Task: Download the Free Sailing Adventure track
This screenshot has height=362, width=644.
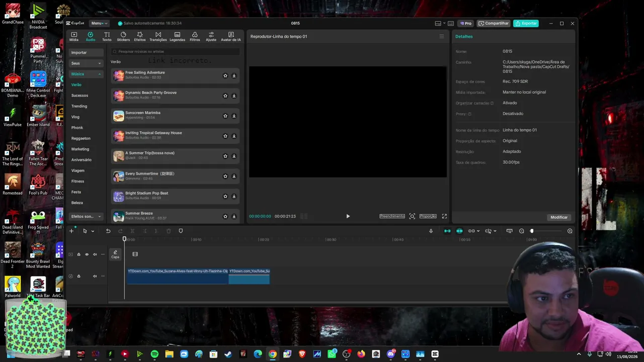Action: click(234, 76)
